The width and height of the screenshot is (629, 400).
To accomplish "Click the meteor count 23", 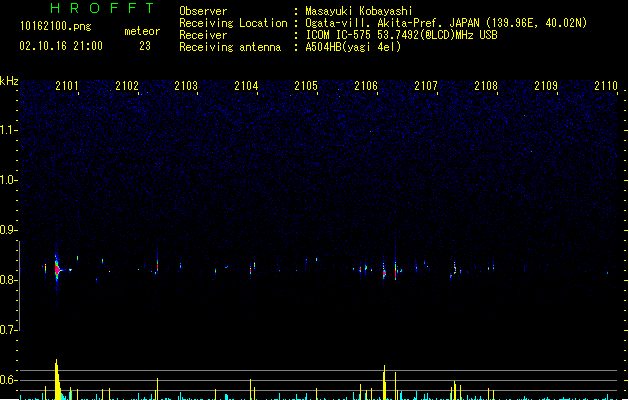I will [x=145, y=46].
